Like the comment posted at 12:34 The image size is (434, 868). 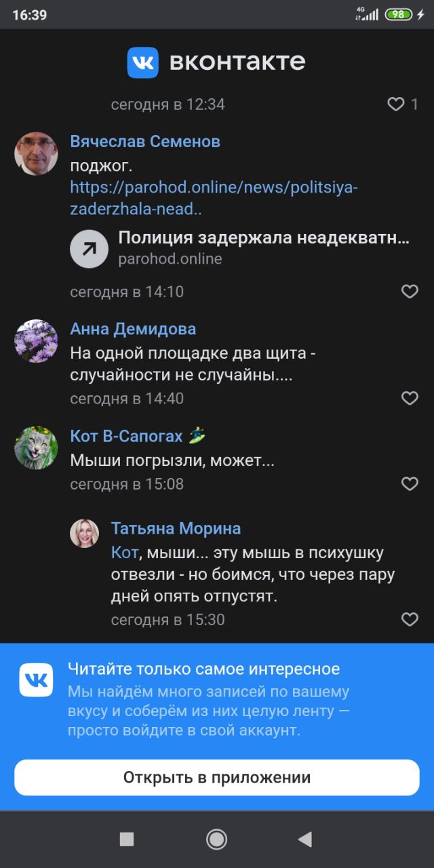click(395, 104)
